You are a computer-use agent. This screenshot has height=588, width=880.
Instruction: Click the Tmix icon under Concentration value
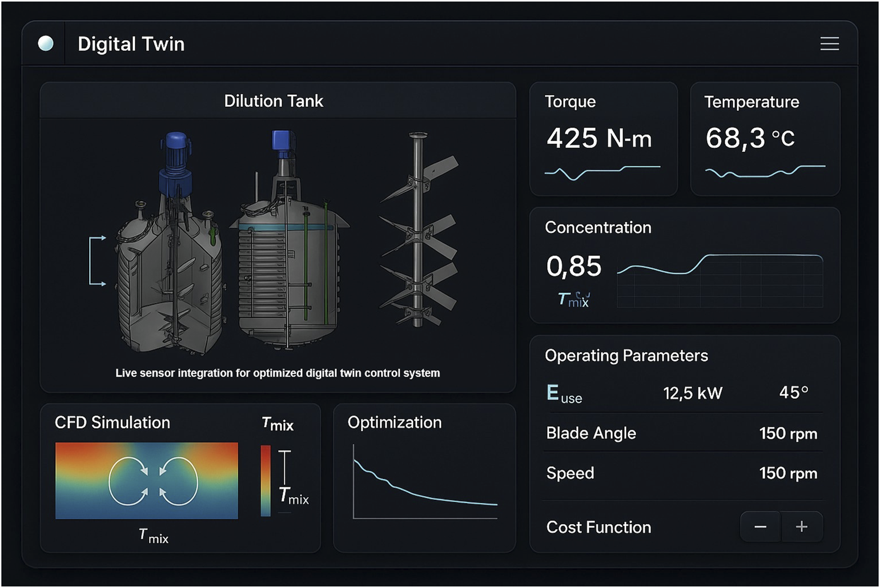(x=573, y=299)
